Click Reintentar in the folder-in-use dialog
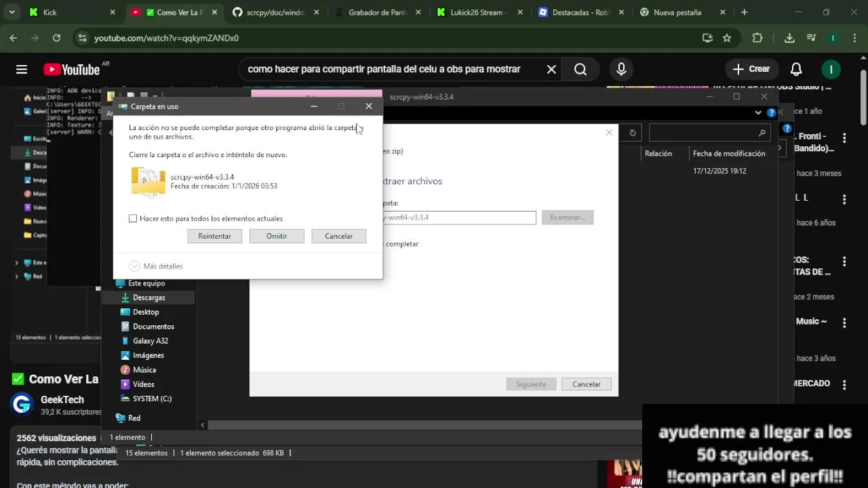The width and height of the screenshot is (868, 488). coord(214,236)
